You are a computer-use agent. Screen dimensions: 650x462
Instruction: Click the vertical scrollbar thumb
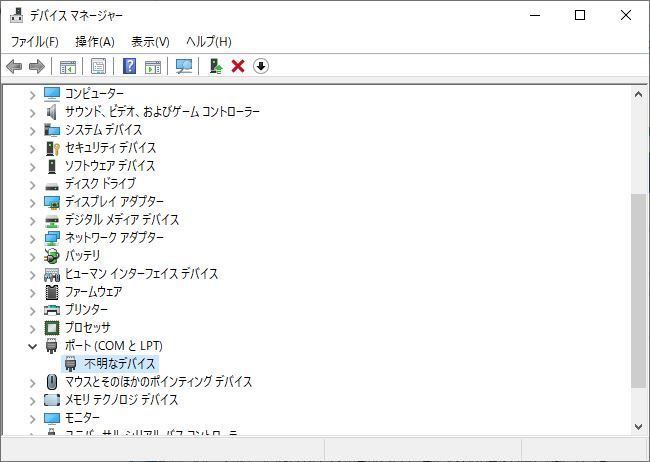click(638, 291)
